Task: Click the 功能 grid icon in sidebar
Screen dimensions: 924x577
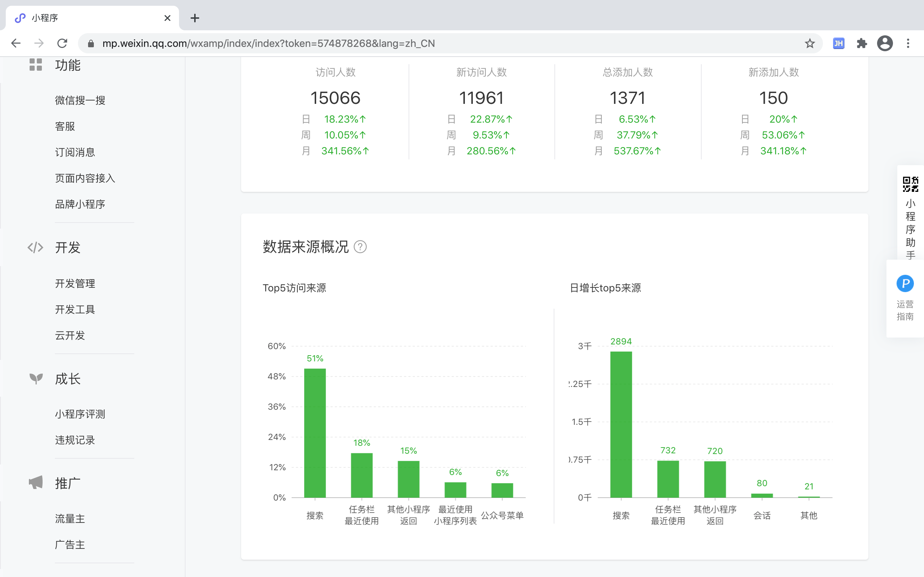Action: coord(35,65)
